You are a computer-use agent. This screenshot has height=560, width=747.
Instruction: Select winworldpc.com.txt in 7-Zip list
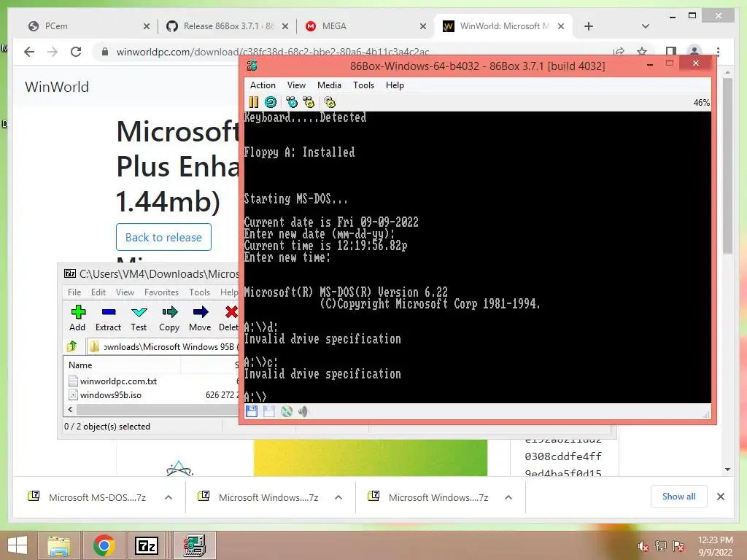coord(118,381)
